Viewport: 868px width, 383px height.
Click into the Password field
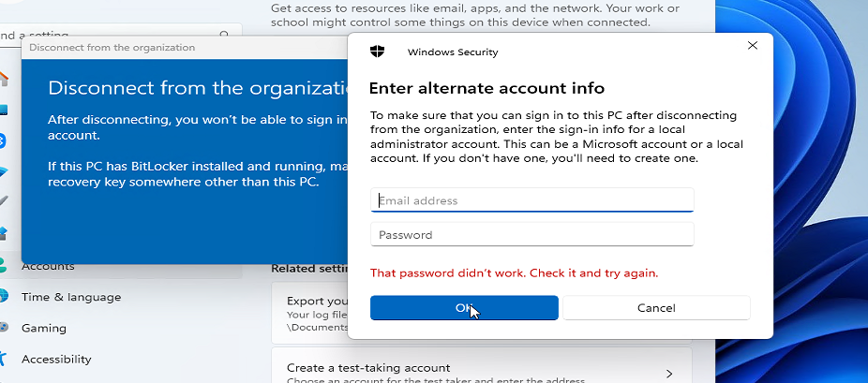pyautogui.click(x=532, y=234)
